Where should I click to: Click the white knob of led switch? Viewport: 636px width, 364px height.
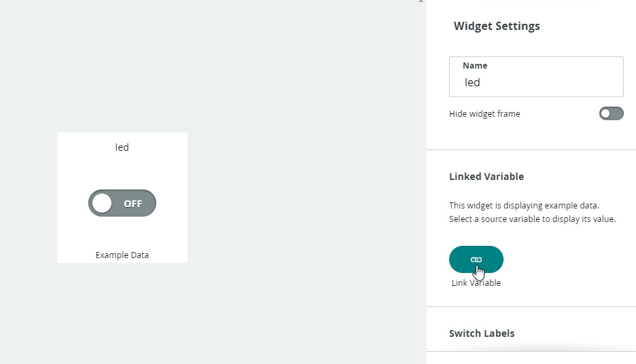coord(102,203)
